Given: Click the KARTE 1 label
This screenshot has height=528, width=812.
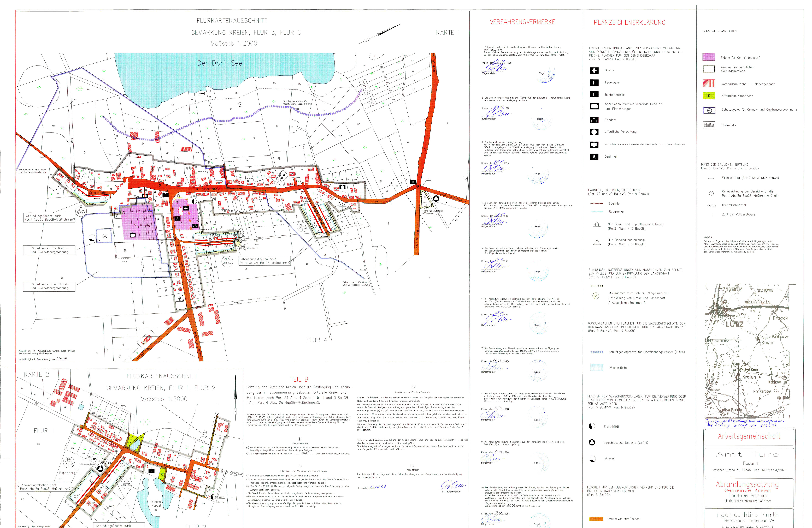Looking at the screenshot, I should tap(448, 33).
